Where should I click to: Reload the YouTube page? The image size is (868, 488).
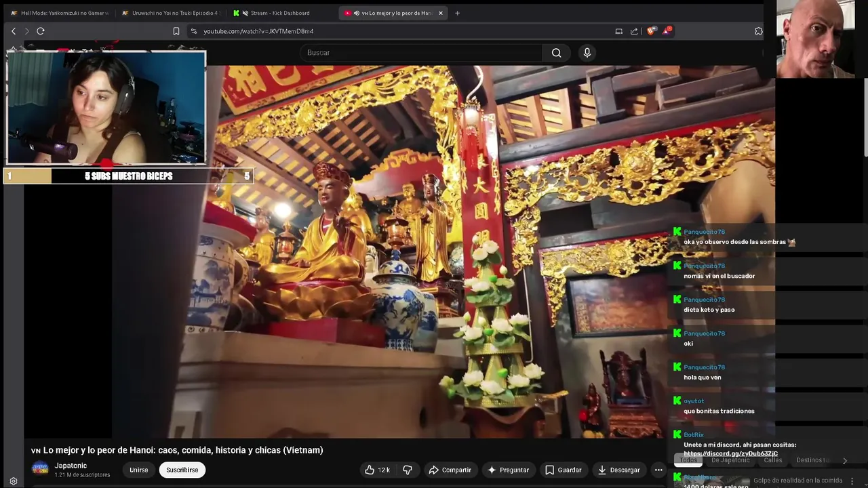click(41, 31)
